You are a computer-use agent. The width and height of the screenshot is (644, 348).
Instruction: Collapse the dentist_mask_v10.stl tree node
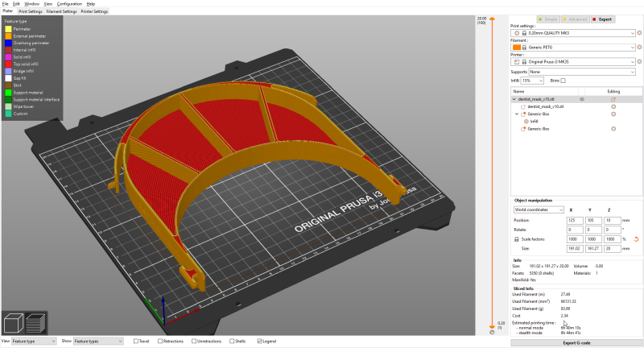pyautogui.click(x=514, y=99)
